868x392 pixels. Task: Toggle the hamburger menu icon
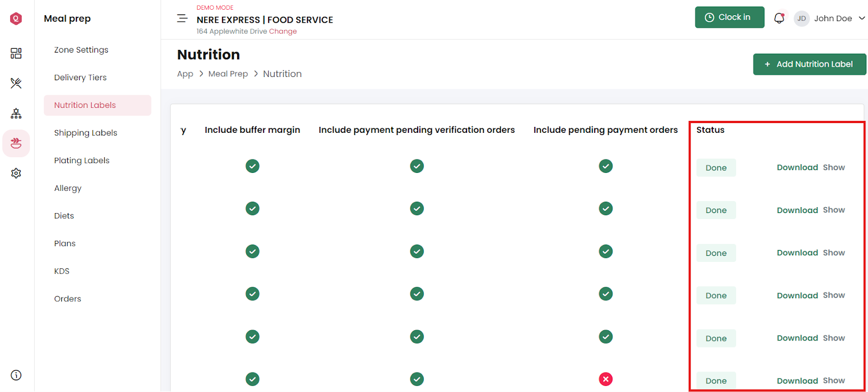coord(182,18)
